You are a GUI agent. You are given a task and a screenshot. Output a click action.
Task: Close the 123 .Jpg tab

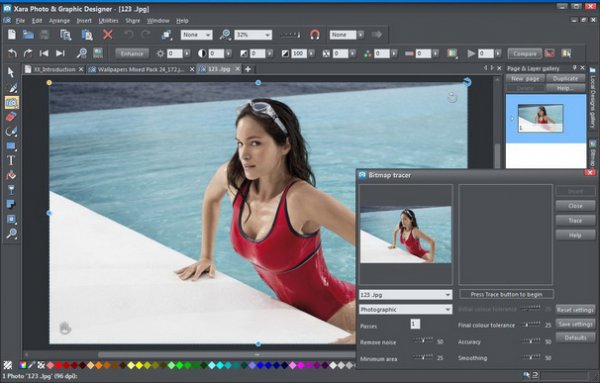(238, 69)
